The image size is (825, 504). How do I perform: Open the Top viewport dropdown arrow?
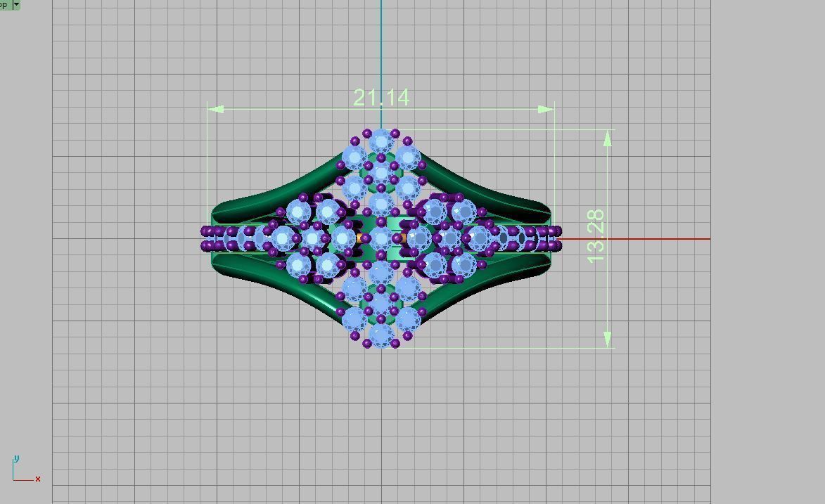[15, 4]
